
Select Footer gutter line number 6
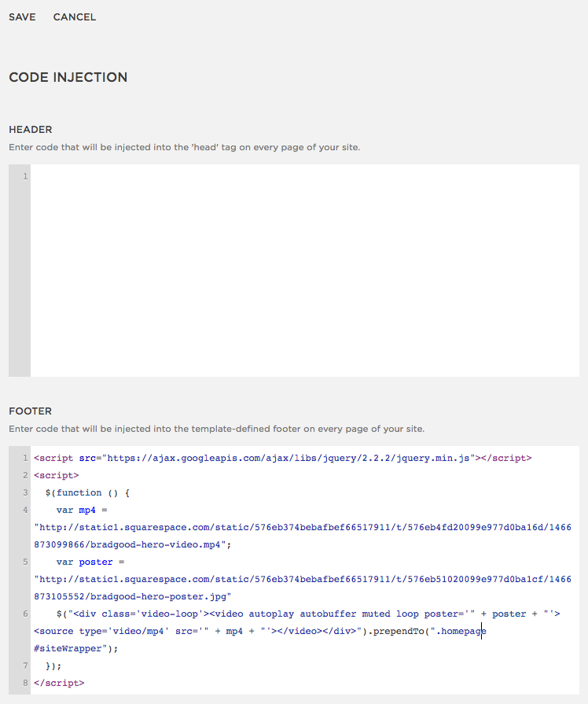tap(25, 614)
